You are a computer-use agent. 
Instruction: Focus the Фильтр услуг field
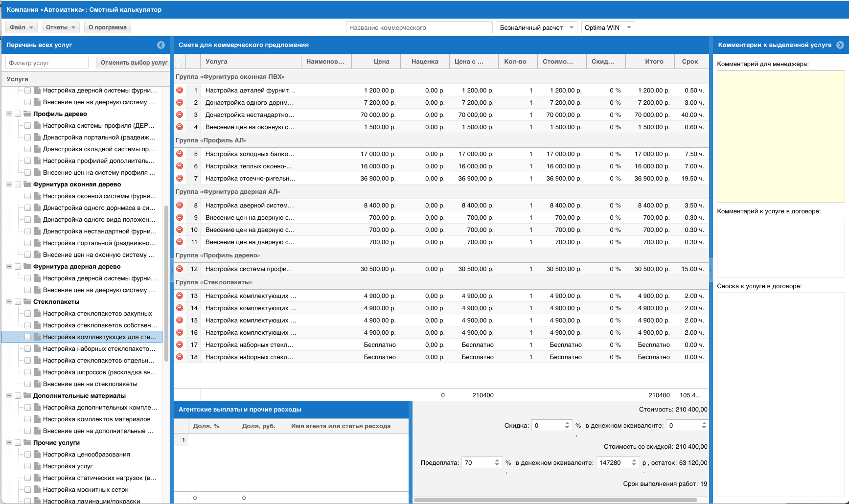tap(47, 63)
